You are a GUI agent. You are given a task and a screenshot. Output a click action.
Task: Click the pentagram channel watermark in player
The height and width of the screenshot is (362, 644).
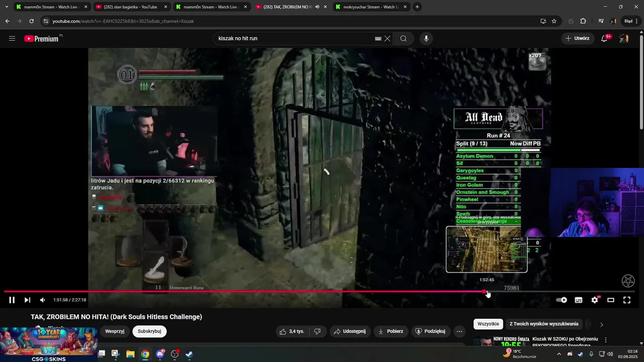628,281
